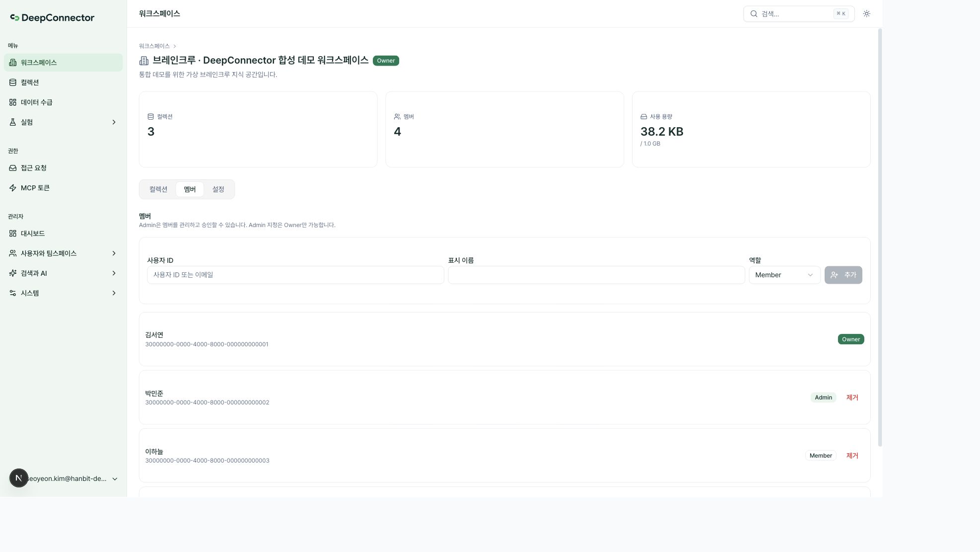Click the 검색 search box

(x=799, y=14)
